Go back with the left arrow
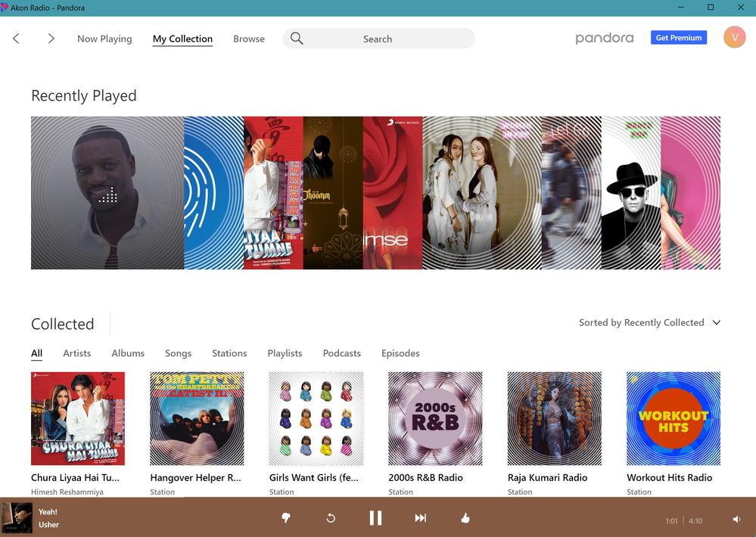756x537 pixels. (x=16, y=39)
